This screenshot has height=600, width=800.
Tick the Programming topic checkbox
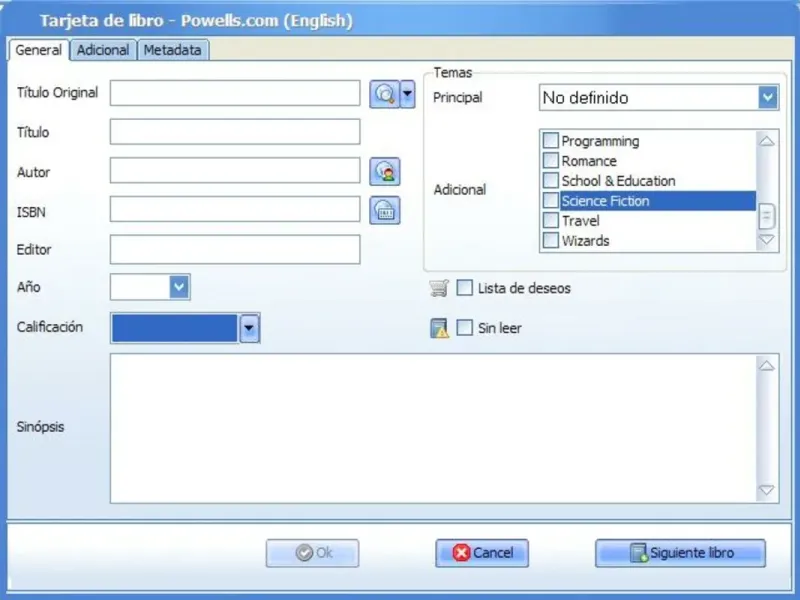(551, 140)
